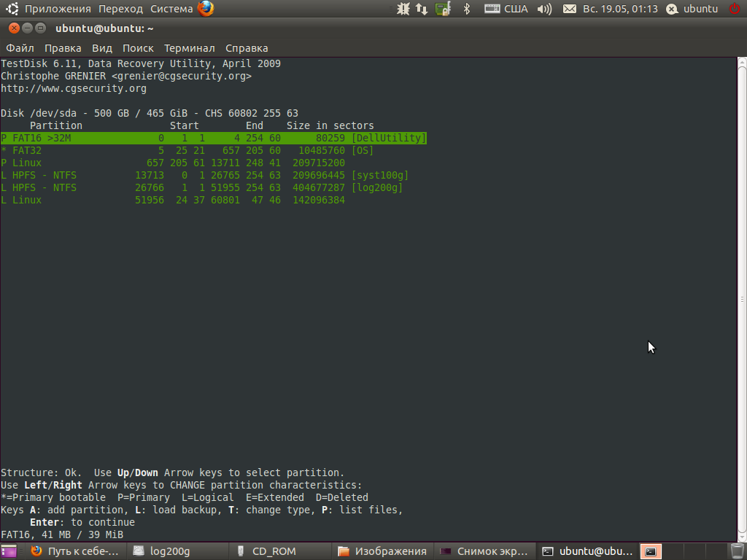Open the Bluetooth tray icon
This screenshot has width=747, height=560.
[x=467, y=9]
